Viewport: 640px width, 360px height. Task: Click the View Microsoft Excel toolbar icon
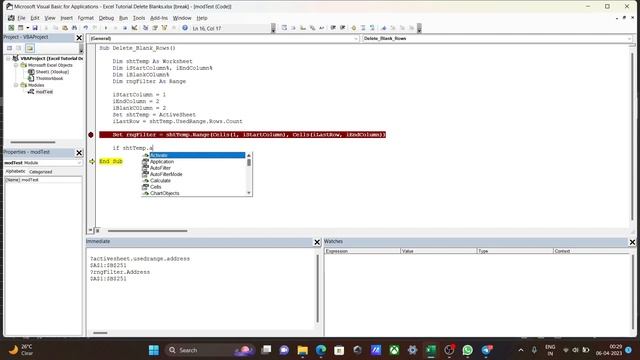(x=11, y=28)
